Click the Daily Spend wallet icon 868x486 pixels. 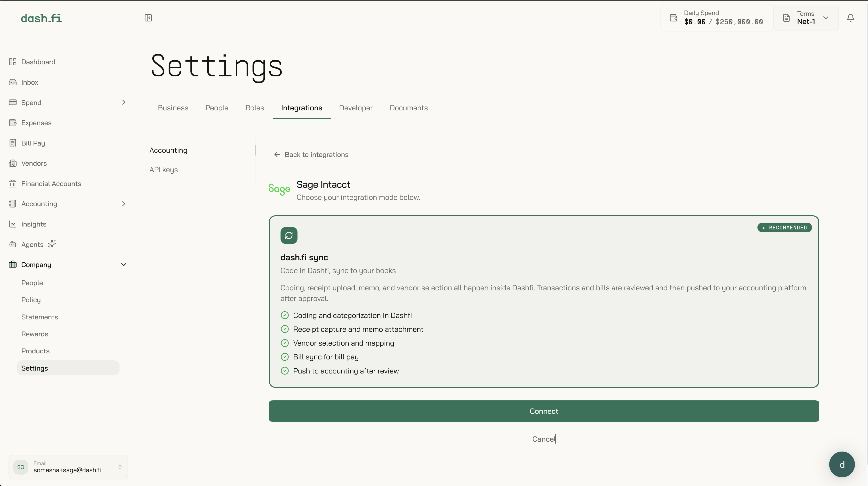674,18
